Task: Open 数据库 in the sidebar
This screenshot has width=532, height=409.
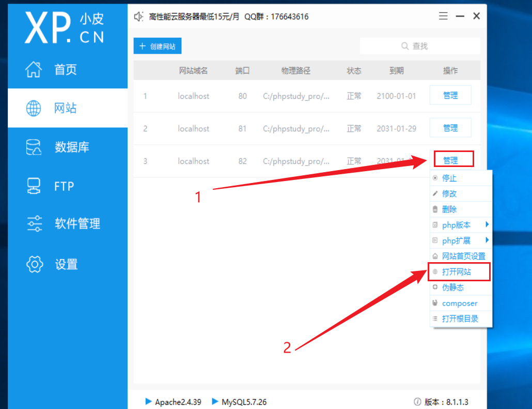Action: coord(68,147)
